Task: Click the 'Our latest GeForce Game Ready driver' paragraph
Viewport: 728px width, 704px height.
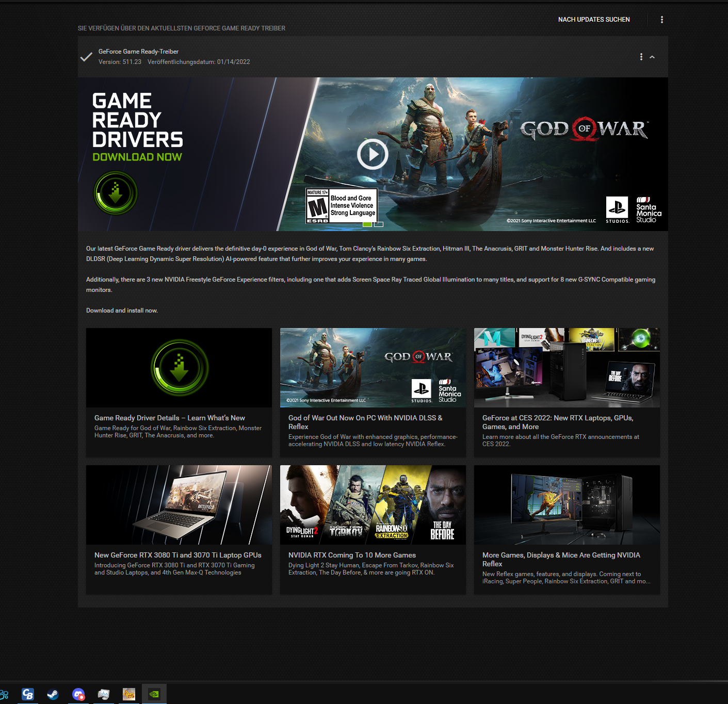Action: pos(370,254)
